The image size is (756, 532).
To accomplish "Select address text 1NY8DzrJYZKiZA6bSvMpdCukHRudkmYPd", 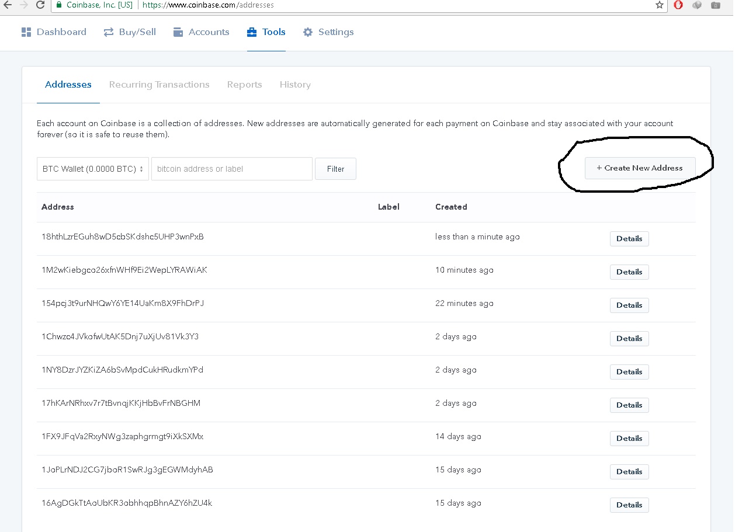I will 123,370.
